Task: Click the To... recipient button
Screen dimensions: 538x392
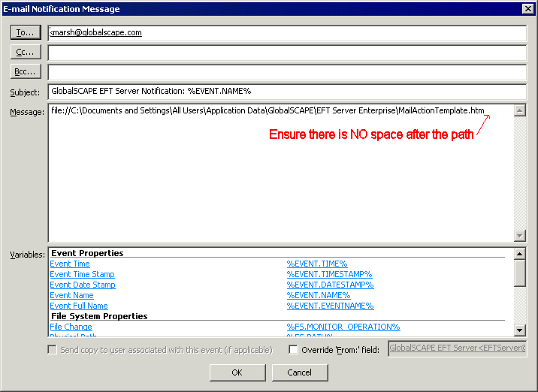Action: coord(26,33)
